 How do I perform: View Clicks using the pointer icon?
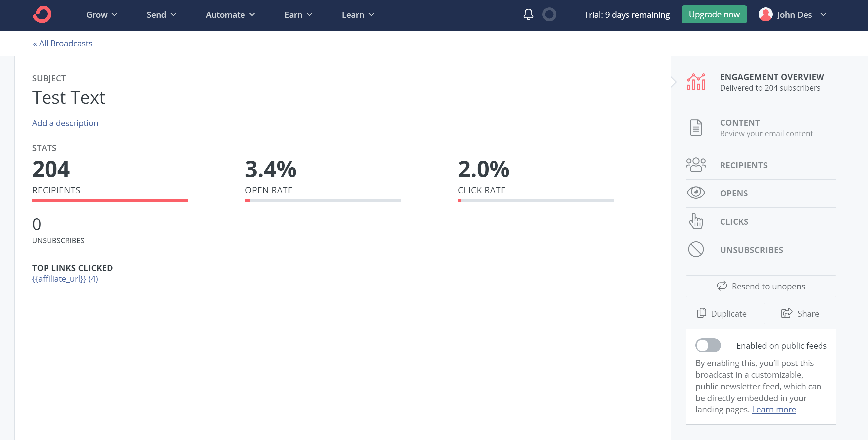[x=696, y=221]
